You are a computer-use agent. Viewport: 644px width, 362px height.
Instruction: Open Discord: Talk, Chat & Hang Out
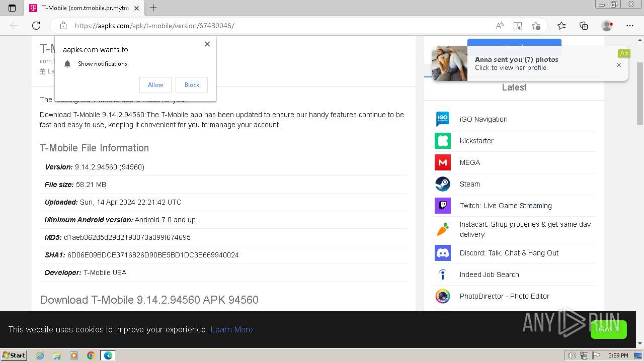coord(509,253)
